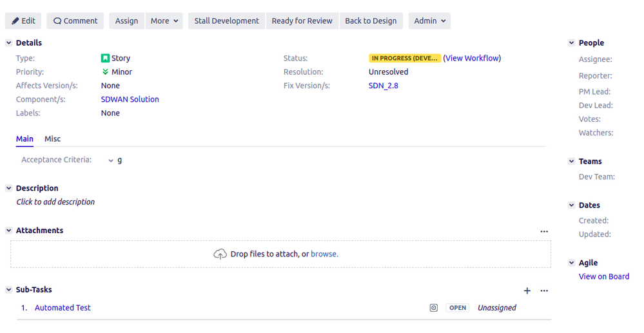This screenshot has width=644, height=333.
Task: Click the Affects Version/s value None
Action: (110, 86)
